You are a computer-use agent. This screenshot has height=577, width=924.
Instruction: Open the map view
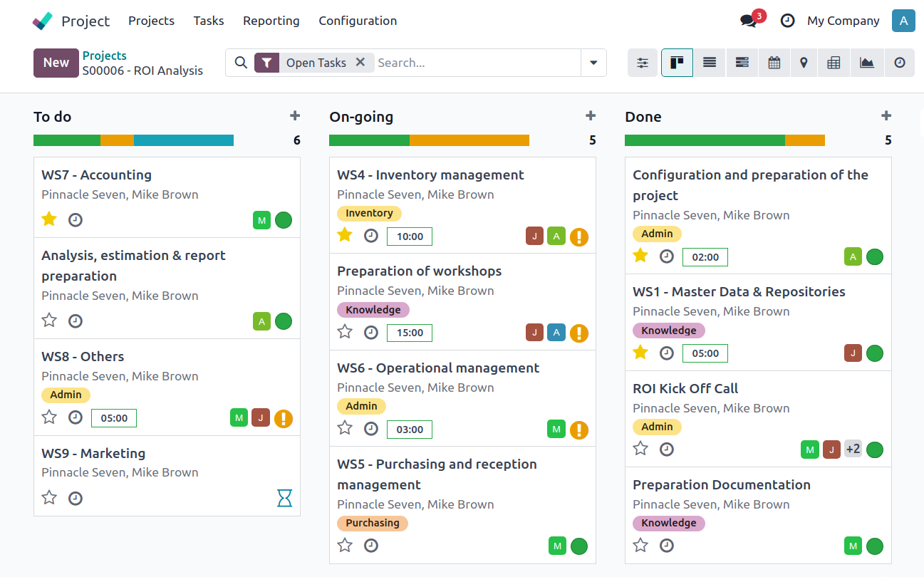click(x=804, y=63)
